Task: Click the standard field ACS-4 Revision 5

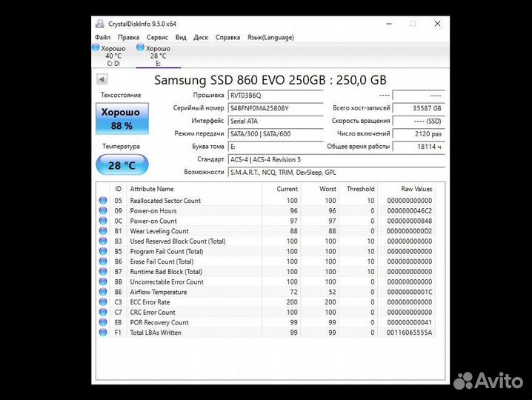Action: (336, 160)
